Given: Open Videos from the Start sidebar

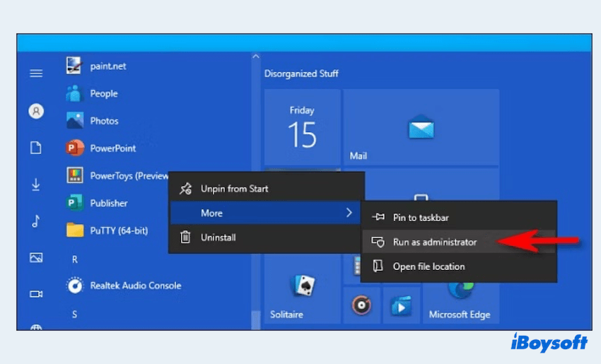Looking at the screenshot, I should coord(36,294).
